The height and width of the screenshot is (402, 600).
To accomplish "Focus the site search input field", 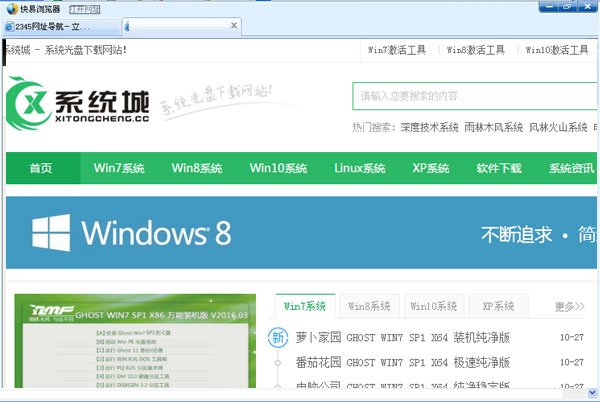I will pyautogui.click(x=474, y=96).
